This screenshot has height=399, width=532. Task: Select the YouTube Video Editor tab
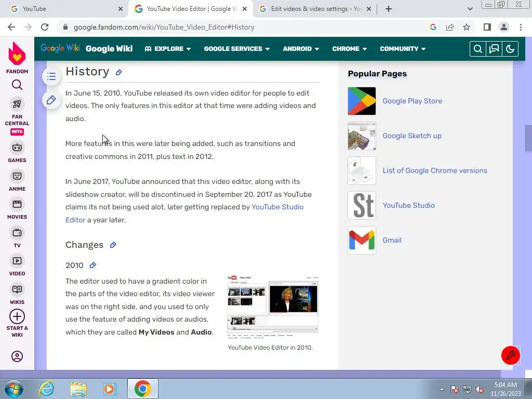(191, 9)
